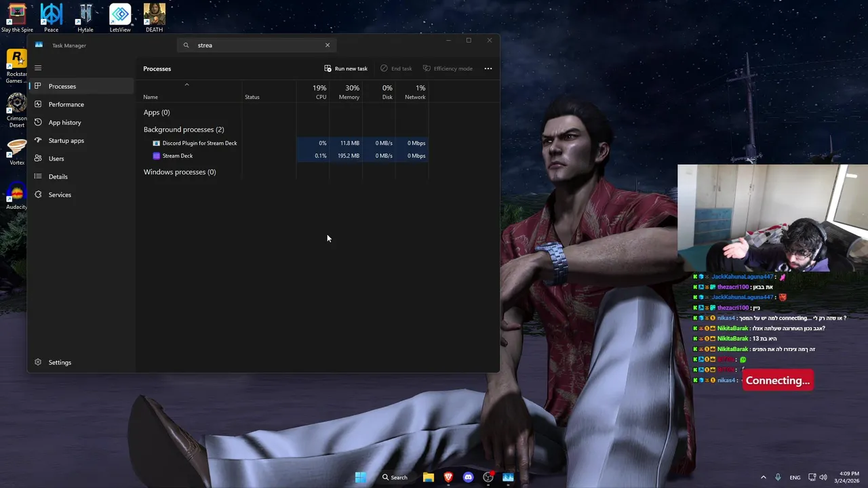Screen dimensions: 868x488
Task: Click the Connecting... overlay label
Action: (x=777, y=380)
